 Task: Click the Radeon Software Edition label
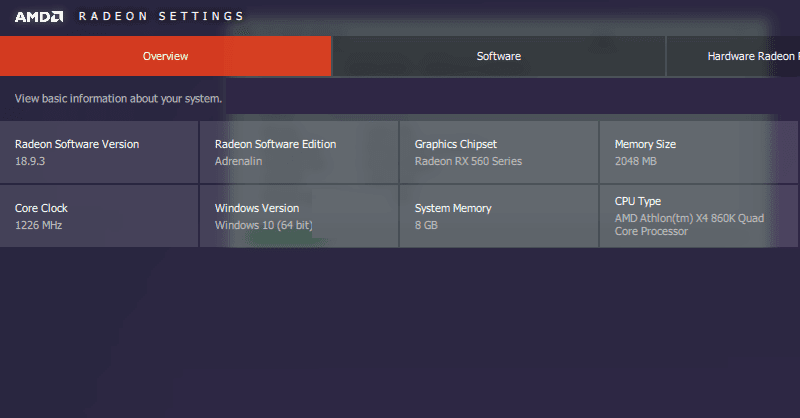tap(276, 144)
